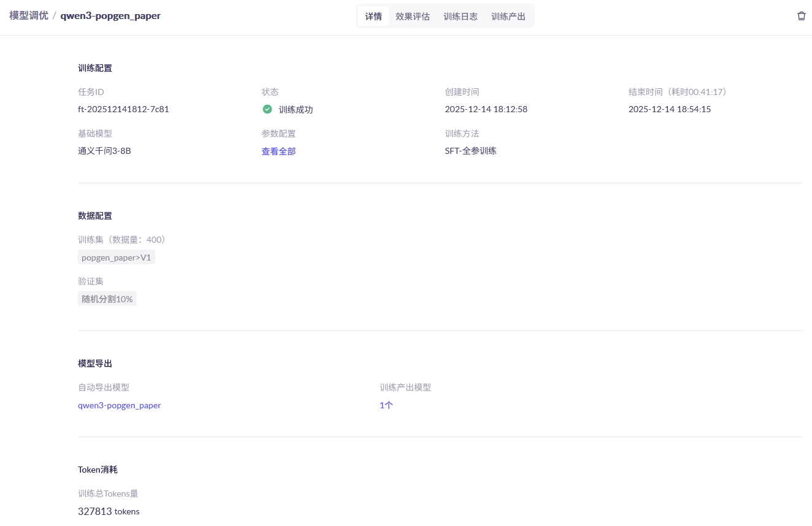Click the 1个 training output model link
The width and height of the screenshot is (812, 526).
(x=386, y=405)
